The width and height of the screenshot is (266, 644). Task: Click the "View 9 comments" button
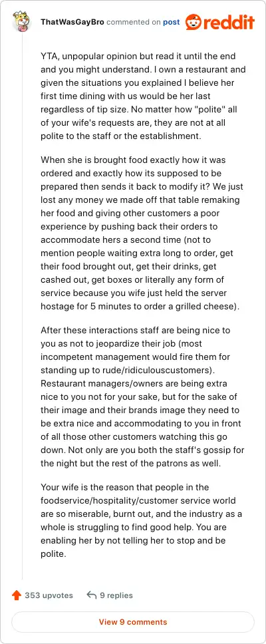[x=133, y=622]
